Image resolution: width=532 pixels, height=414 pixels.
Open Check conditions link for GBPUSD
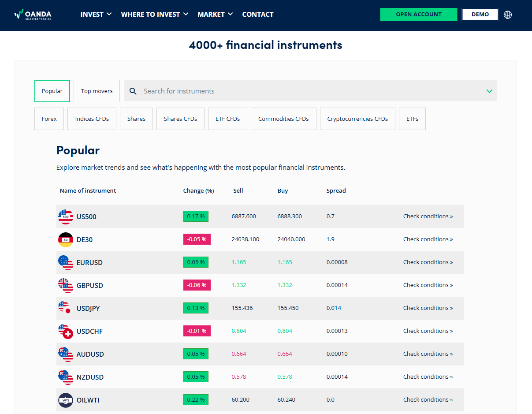click(x=428, y=285)
